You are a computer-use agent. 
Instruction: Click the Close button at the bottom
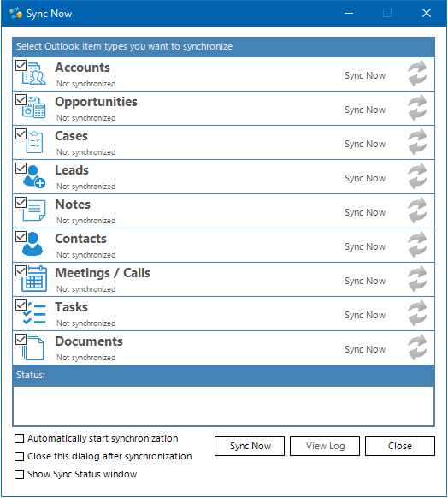tap(400, 446)
